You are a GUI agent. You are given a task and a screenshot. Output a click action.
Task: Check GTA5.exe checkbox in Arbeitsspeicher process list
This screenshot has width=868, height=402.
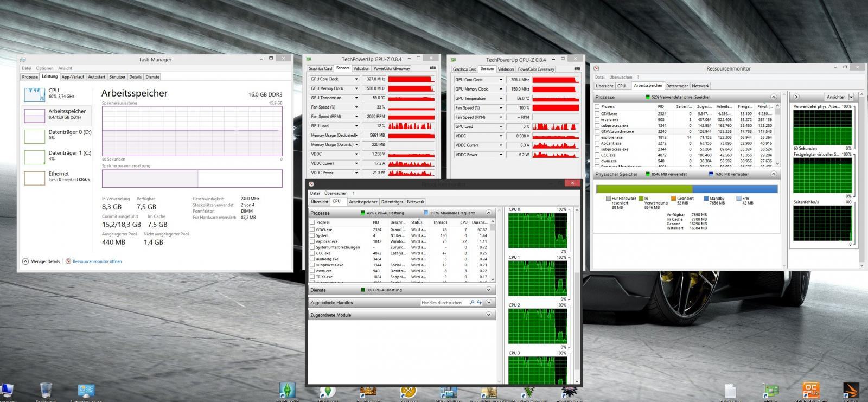[597, 114]
